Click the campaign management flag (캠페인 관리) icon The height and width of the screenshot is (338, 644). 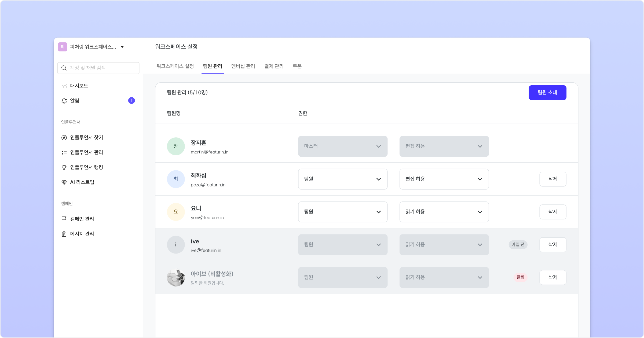point(64,219)
